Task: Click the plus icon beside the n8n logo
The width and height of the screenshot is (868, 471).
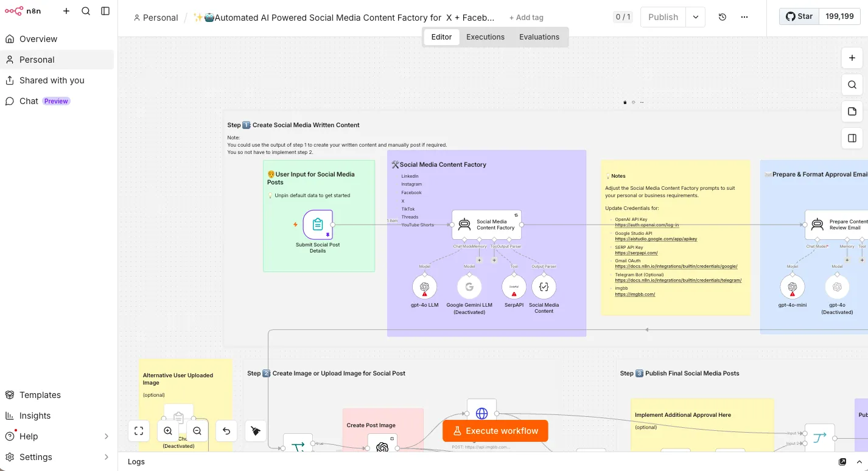Action: click(x=66, y=11)
